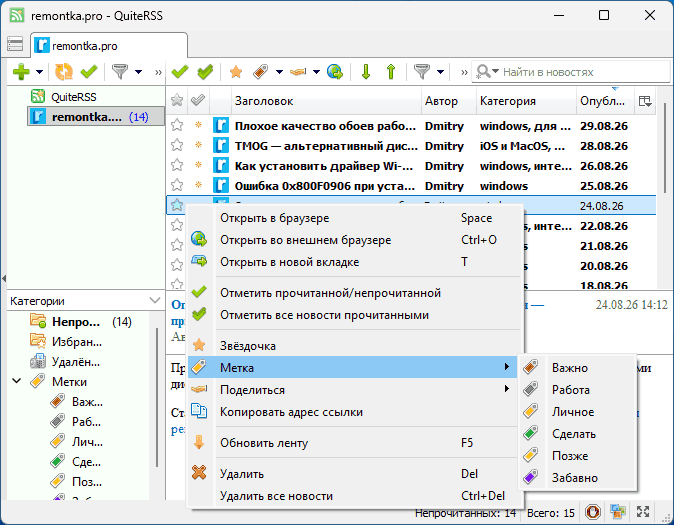Select the Избран... starred category
The image size is (674, 525).
click(x=66, y=342)
